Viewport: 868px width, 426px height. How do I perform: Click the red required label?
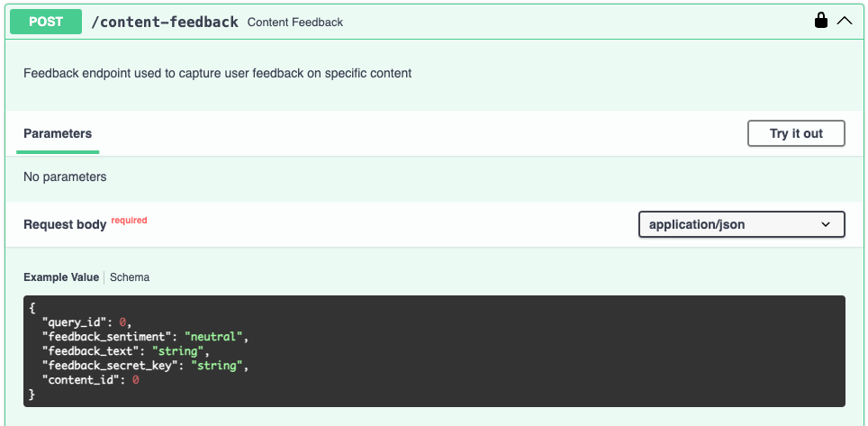pos(129,220)
